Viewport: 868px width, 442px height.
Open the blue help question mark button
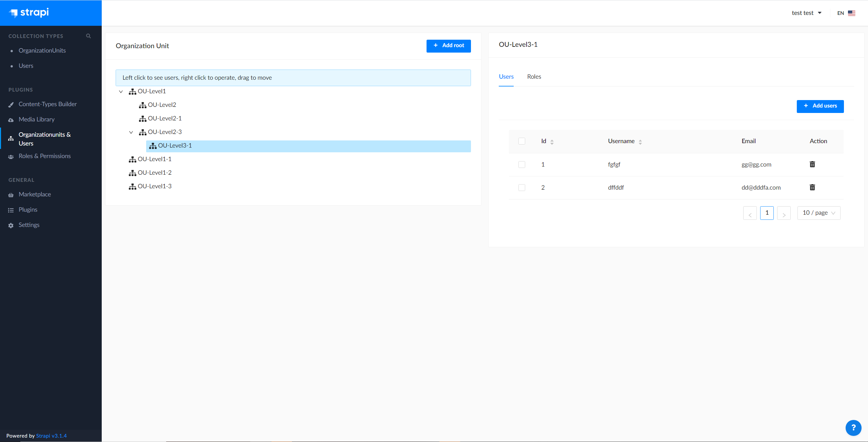tap(853, 428)
